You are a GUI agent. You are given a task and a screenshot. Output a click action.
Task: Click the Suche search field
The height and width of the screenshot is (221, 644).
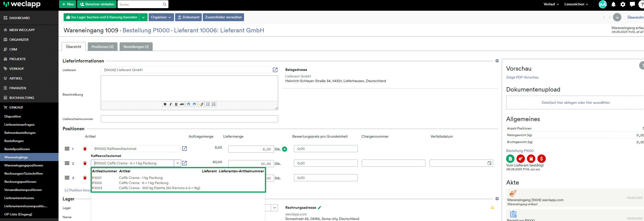coord(143,4)
